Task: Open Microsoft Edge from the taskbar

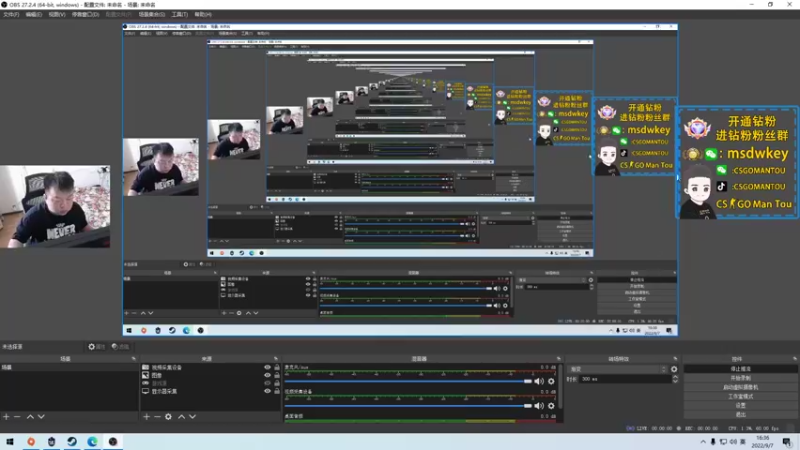Action: (x=92, y=441)
